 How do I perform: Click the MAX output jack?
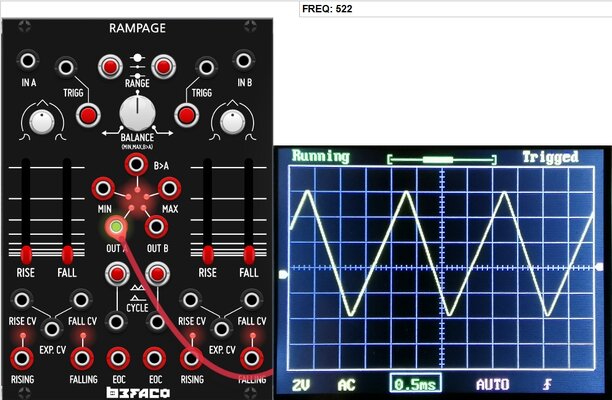point(169,188)
